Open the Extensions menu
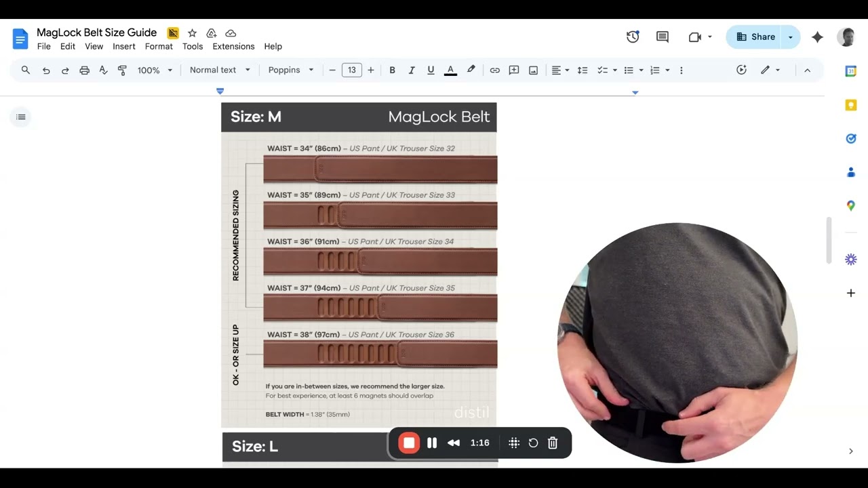 click(233, 47)
